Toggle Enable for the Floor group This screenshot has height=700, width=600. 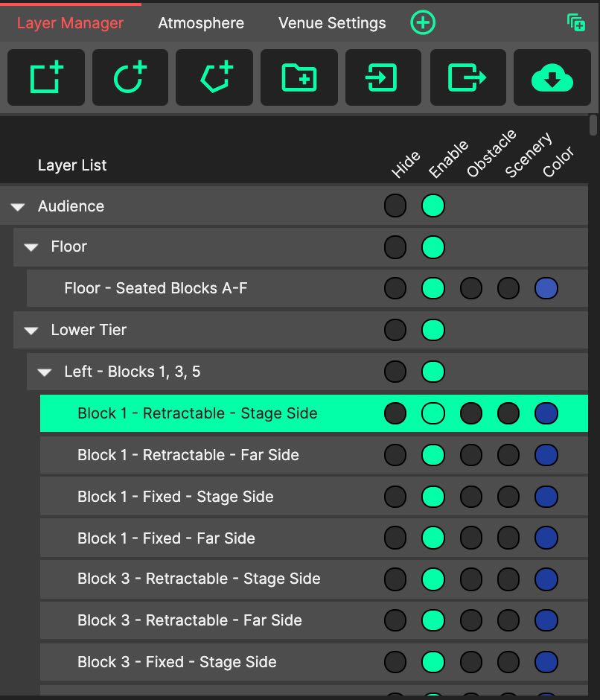pyautogui.click(x=433, y=247)
